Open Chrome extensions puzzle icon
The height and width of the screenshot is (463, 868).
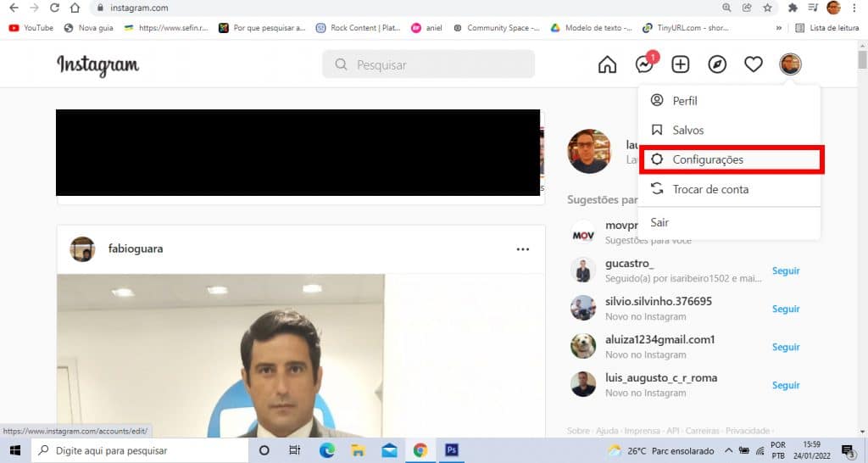(x=793, y=8)
